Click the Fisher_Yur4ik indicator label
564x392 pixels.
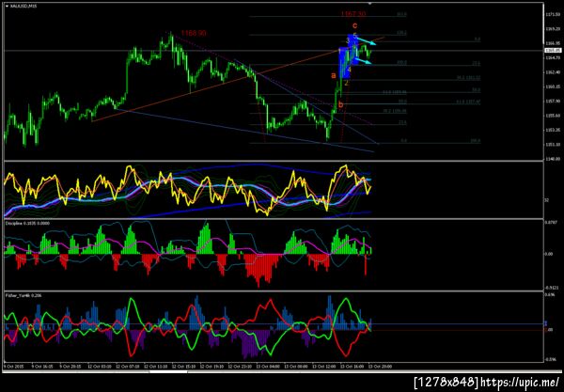tap(23, 295)
